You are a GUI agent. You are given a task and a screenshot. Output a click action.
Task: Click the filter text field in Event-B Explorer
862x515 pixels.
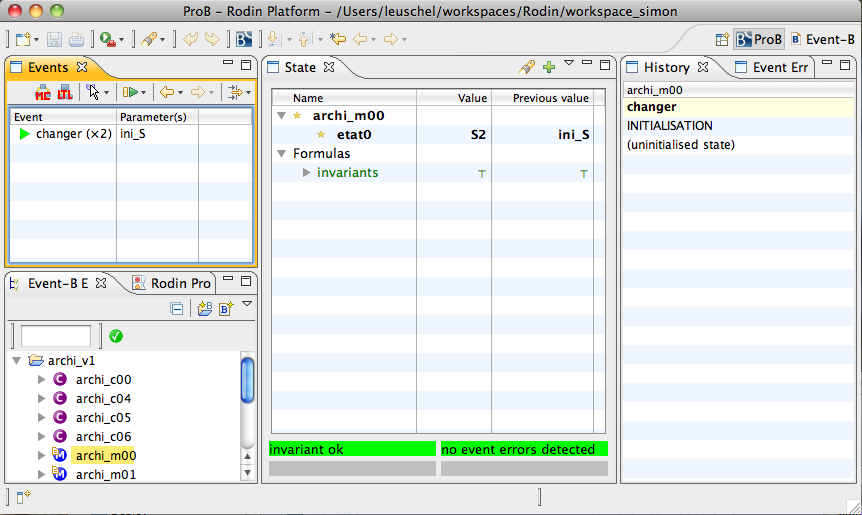tap(56, 336)
